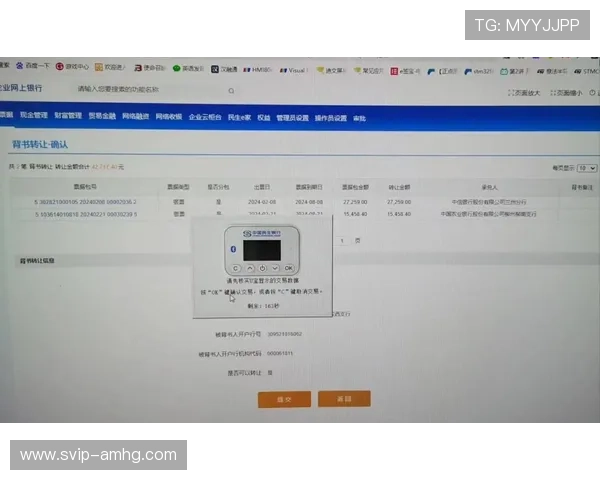The width and height of the screenshot is (600, 480).
Task: Click the 转让金额 column header
Action: point(399,187)
